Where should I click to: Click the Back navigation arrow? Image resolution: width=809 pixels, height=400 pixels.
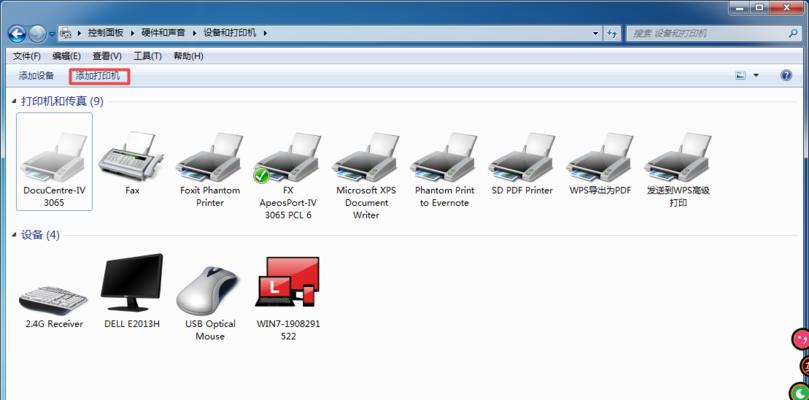tap(17, 34)
